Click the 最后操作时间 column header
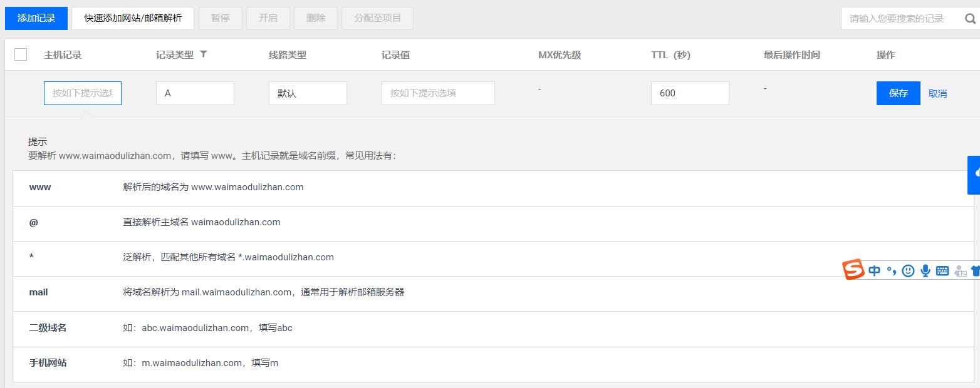 click(792, 55)
